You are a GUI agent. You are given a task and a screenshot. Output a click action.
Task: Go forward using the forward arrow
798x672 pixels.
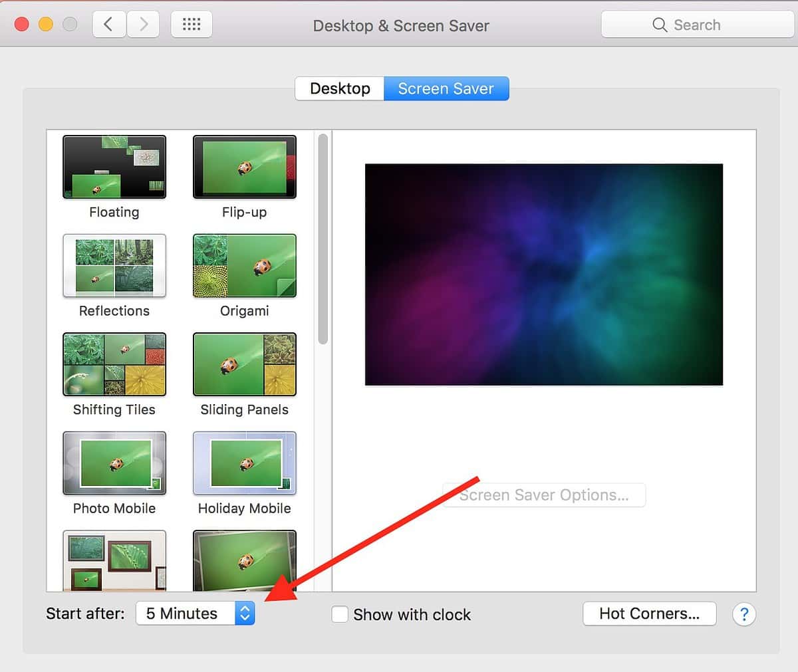tap(144, 24)
